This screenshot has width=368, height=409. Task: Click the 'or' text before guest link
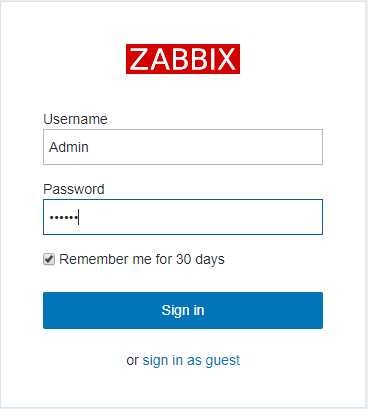[x=132, y=361]
